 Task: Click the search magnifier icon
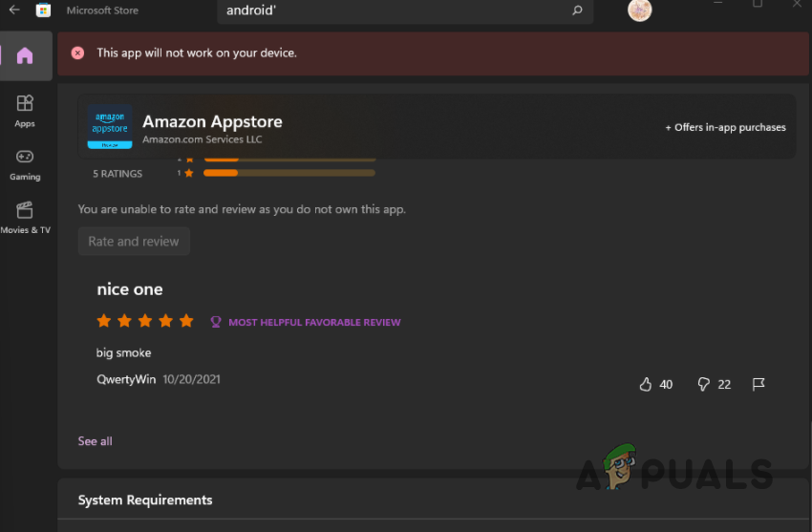coord(577,11)
